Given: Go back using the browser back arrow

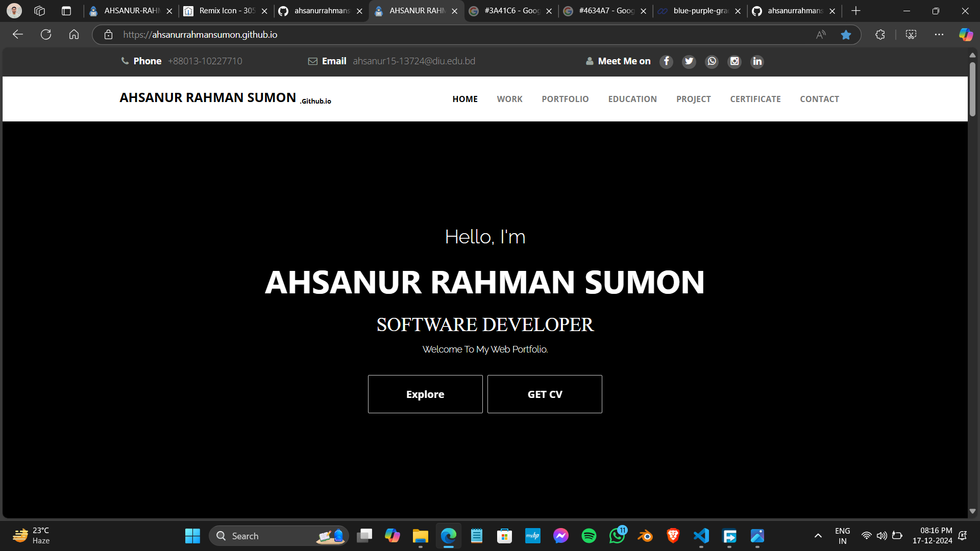Looking at the screenshot, I should click(x=18, y=35).
